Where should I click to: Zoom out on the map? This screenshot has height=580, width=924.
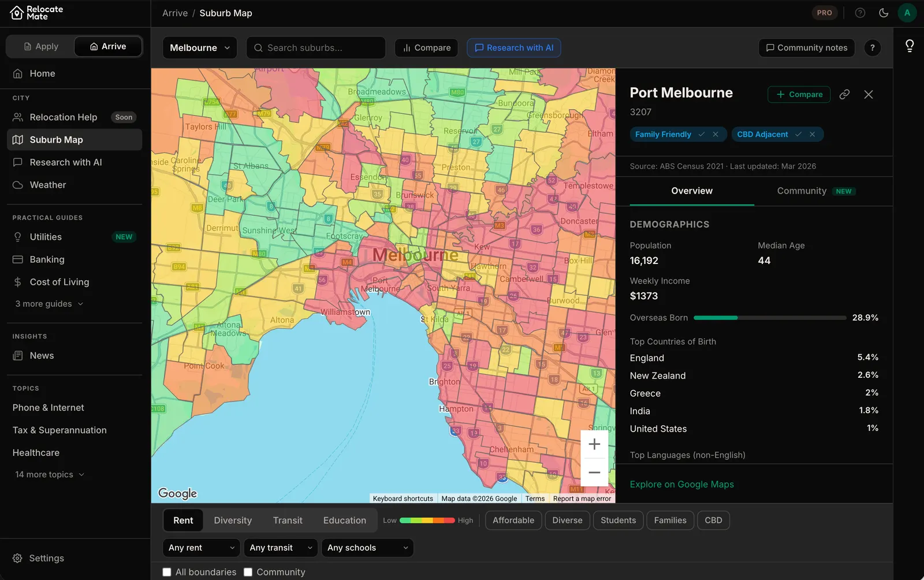pos(594,473)
